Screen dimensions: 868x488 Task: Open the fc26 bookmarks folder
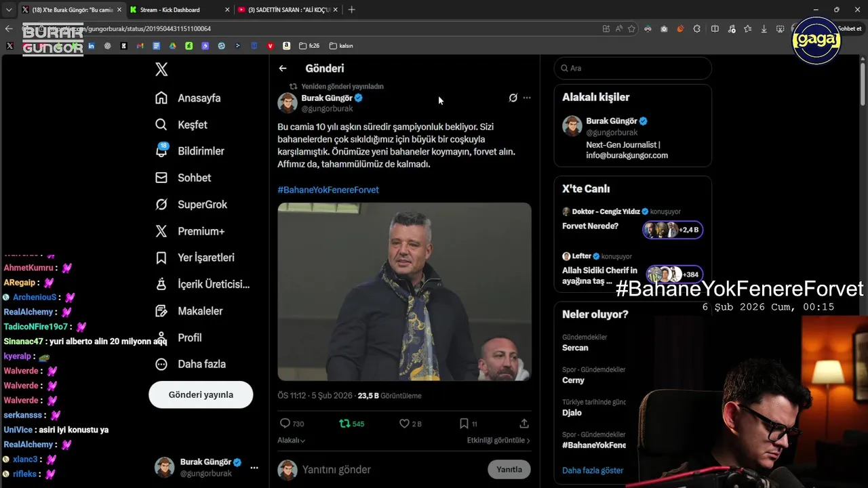coord(309,46)
